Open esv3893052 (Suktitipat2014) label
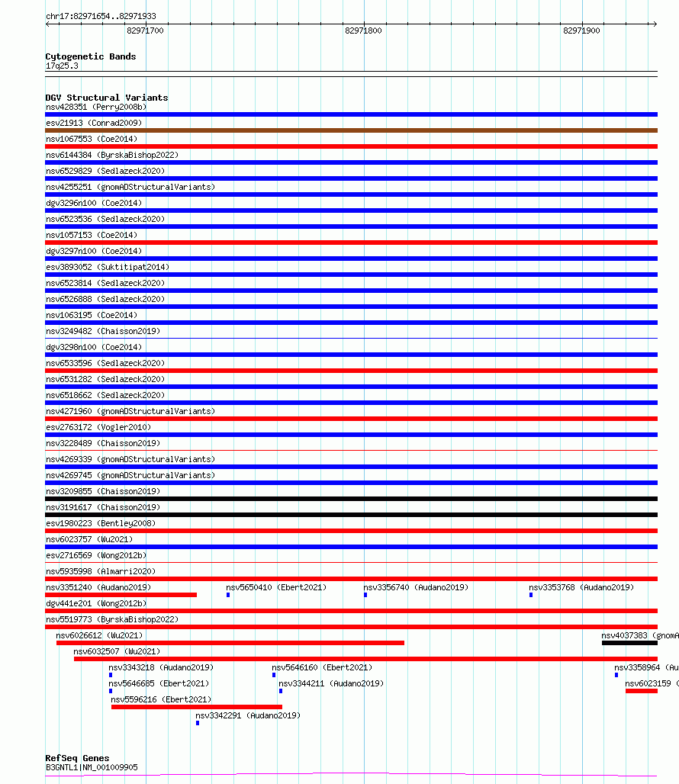The width and height of the screenshot is (679, 784). (108, 267)
